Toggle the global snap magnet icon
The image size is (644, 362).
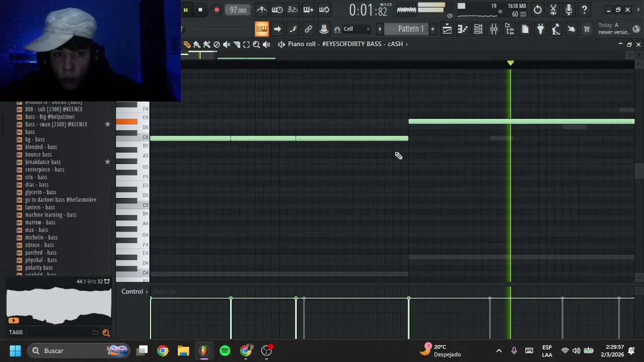[337, 29]
